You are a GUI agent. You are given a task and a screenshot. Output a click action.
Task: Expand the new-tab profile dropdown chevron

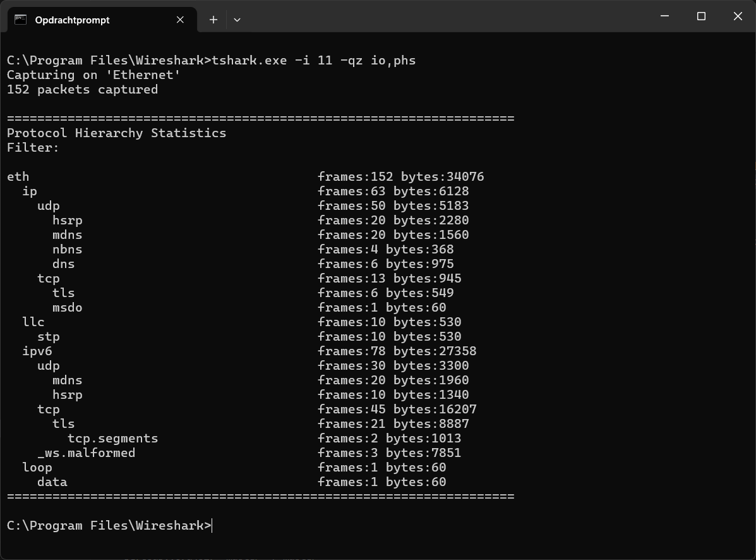(x=237, y=20)
